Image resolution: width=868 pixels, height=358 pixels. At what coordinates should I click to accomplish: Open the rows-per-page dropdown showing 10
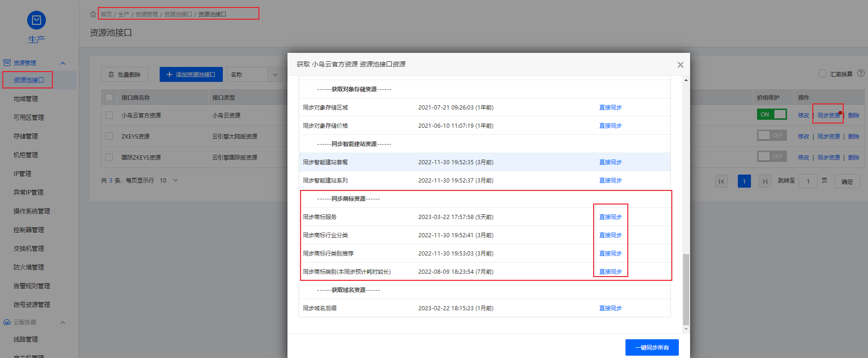tap(169, 180)
